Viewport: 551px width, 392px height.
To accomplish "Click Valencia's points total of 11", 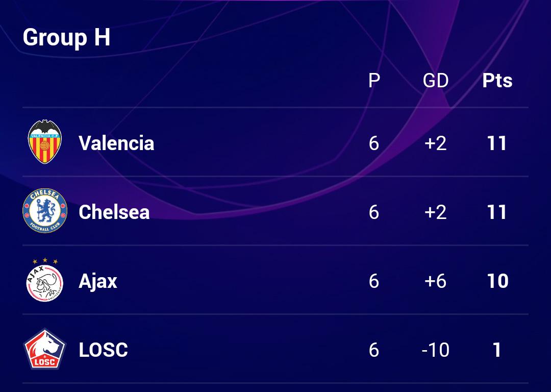I will 497,143.
